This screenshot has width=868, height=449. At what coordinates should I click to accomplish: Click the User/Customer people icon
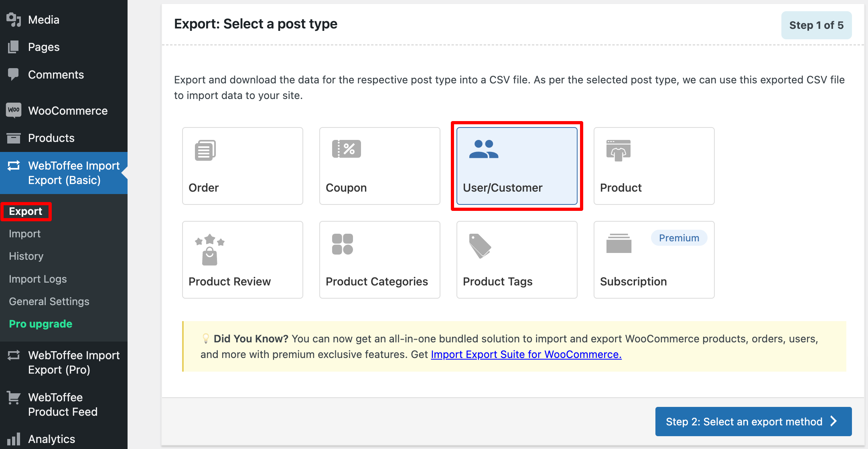click(484, 149)
